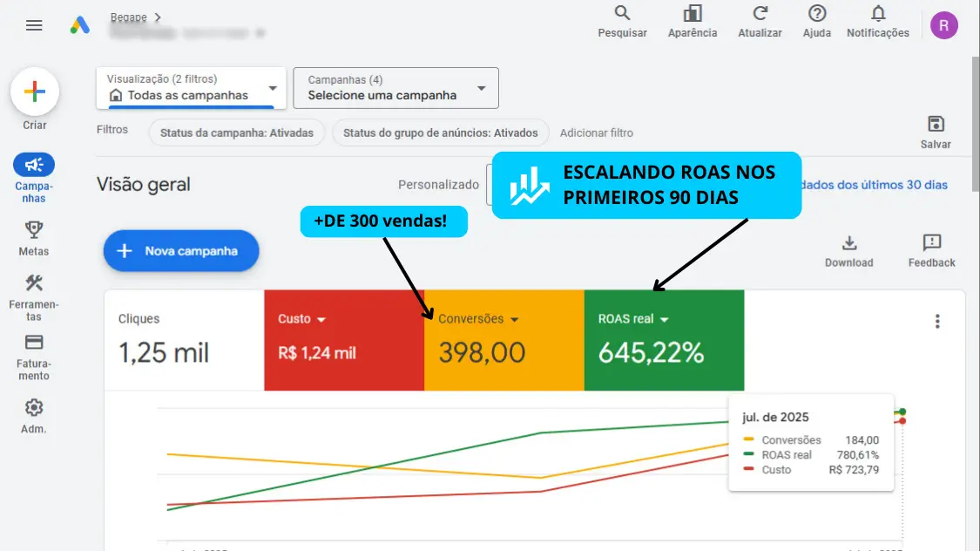Click the Criar plus button
980x551 pixels.
tap(35, 92)
